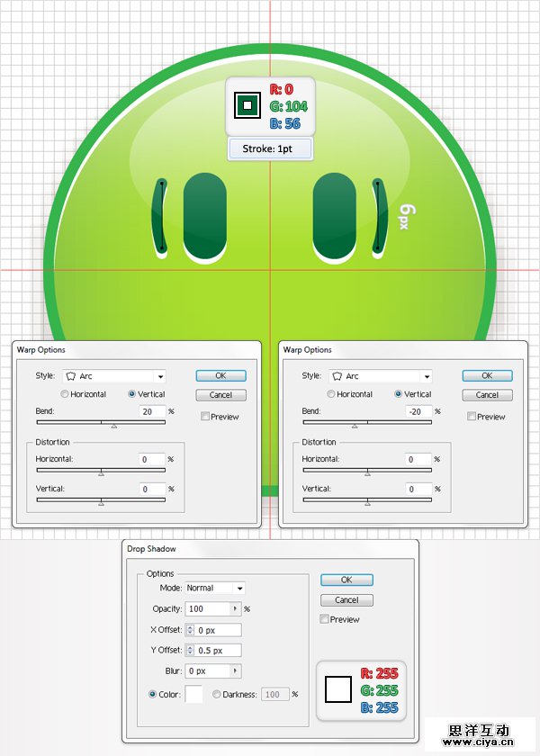The height and width of the screenshot is (756, 540).
Task: Open the Blur value dropdown arrow
Action: pos(236,670)
